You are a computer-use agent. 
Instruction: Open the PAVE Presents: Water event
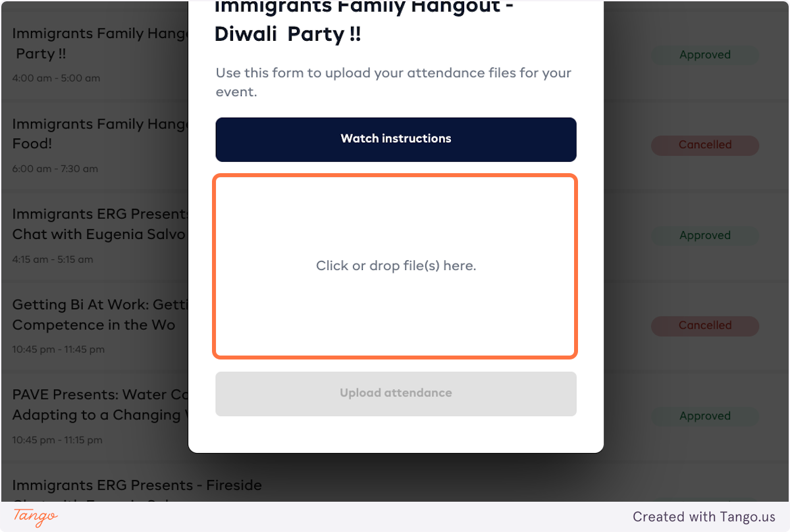click(99, 404)
